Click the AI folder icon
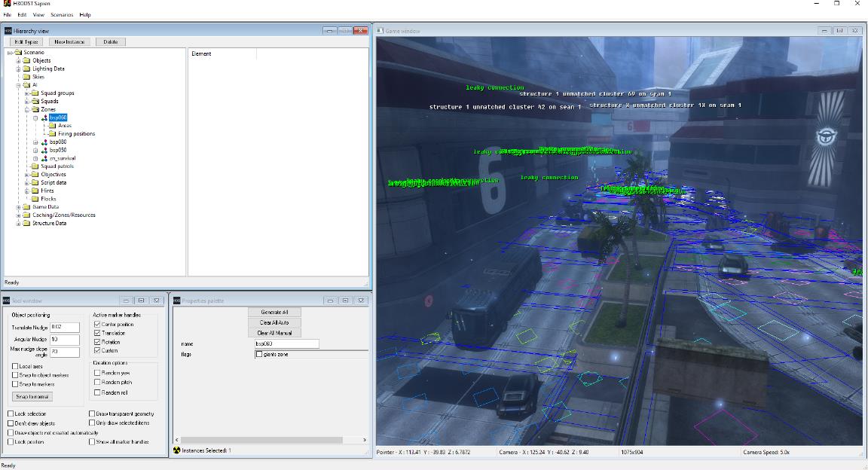 click(x=26, y=85)
